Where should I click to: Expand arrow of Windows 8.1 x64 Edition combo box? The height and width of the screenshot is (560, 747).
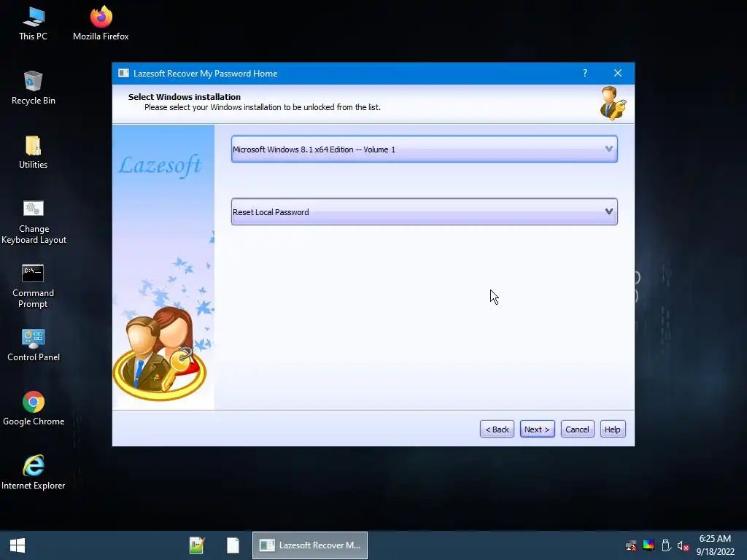[x=609, y=149]
